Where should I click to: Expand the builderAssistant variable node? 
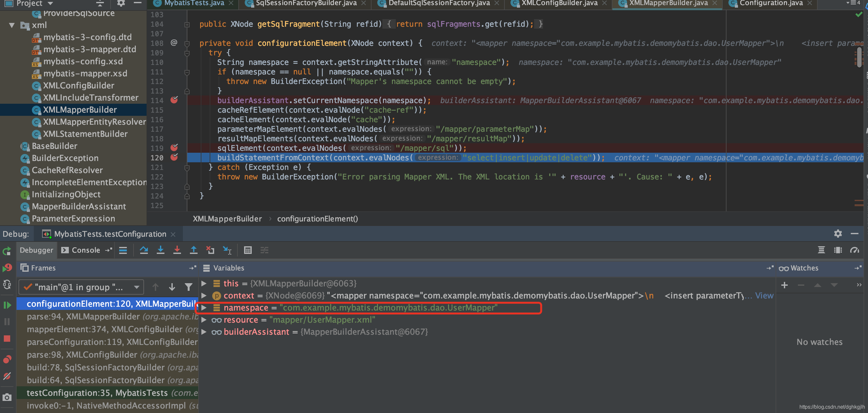pos(204,332)
